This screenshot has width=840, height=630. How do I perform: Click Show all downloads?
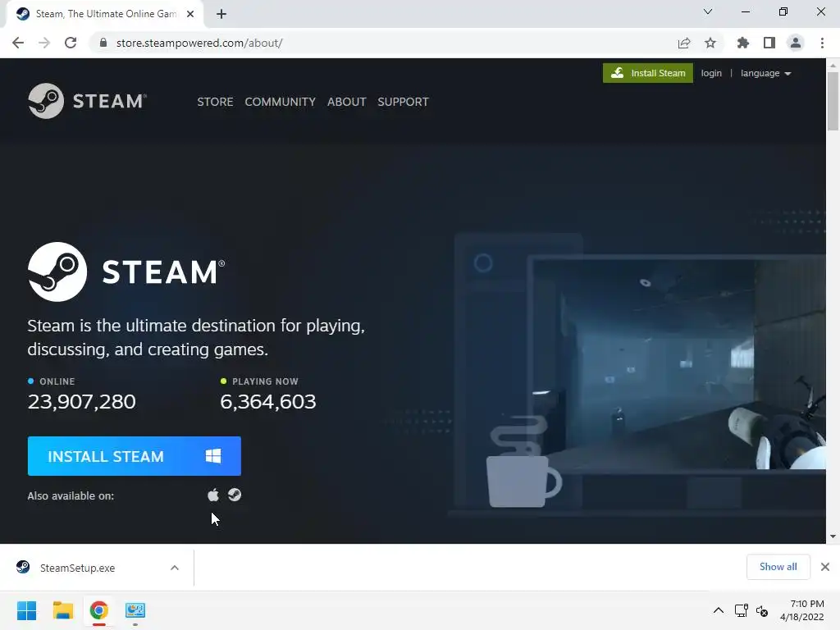(x=778, y=567)
